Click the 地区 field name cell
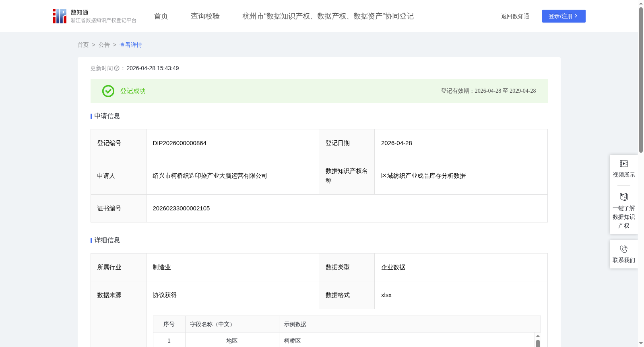This screenshot has height=347, width=644. [232, 341]
